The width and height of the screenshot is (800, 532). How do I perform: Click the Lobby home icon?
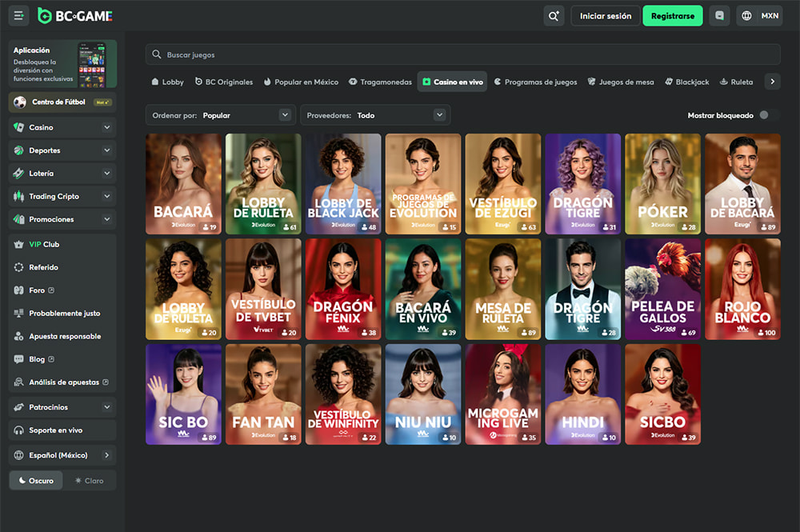pos(155,82)
